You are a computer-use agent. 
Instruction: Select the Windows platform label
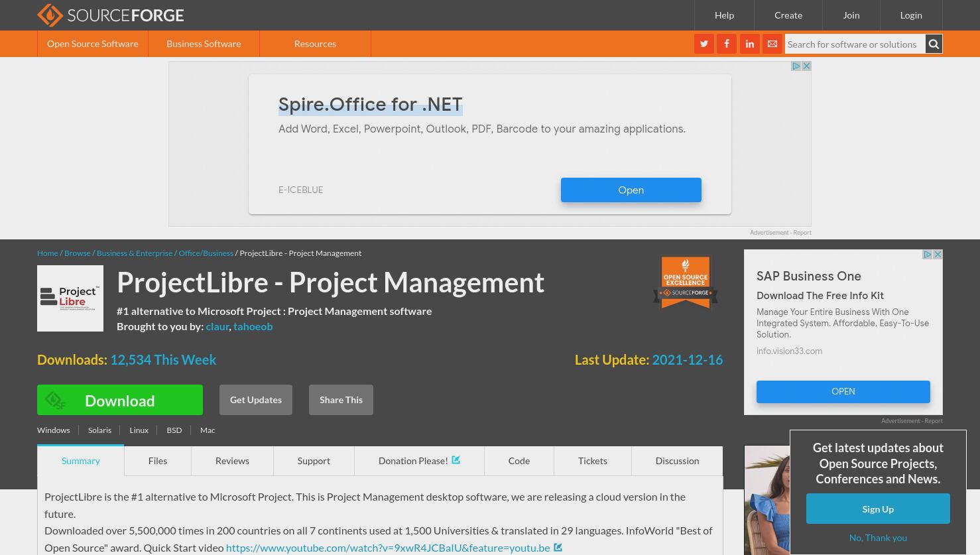[54, 430]
